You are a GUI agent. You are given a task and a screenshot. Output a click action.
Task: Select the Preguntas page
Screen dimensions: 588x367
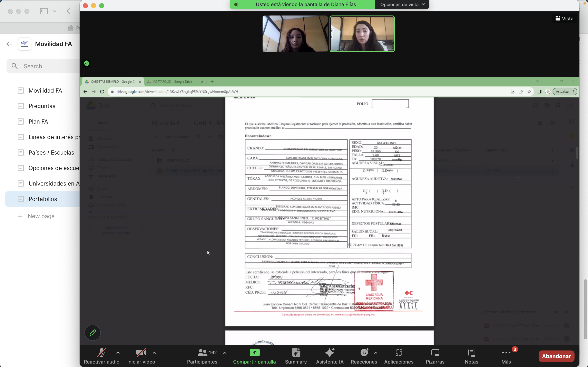click(42, 106)
